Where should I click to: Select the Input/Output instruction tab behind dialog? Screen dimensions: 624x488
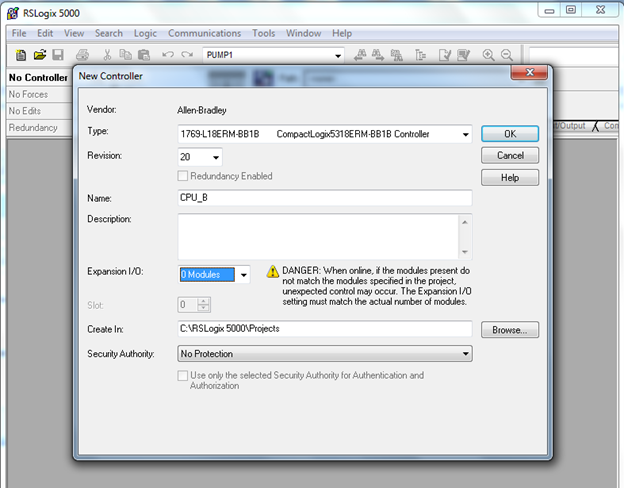pos(570,126)
